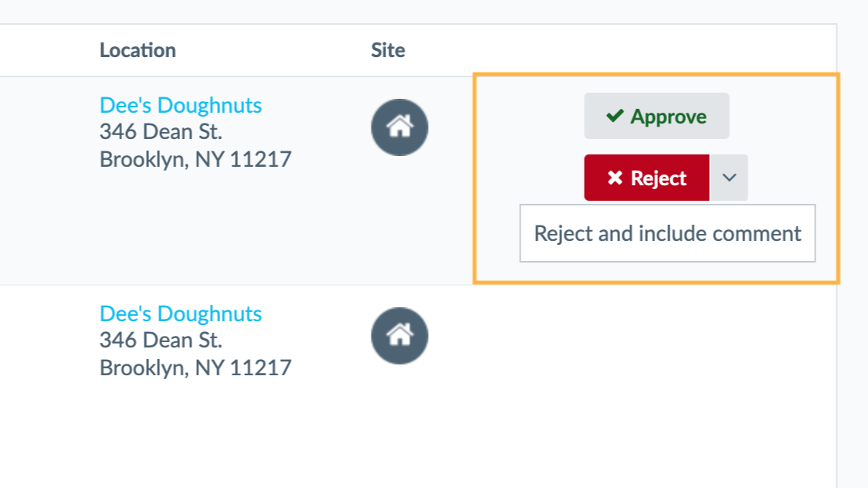
Task: Select 346 Dean St. text in the first row
Action: (161, 132)
